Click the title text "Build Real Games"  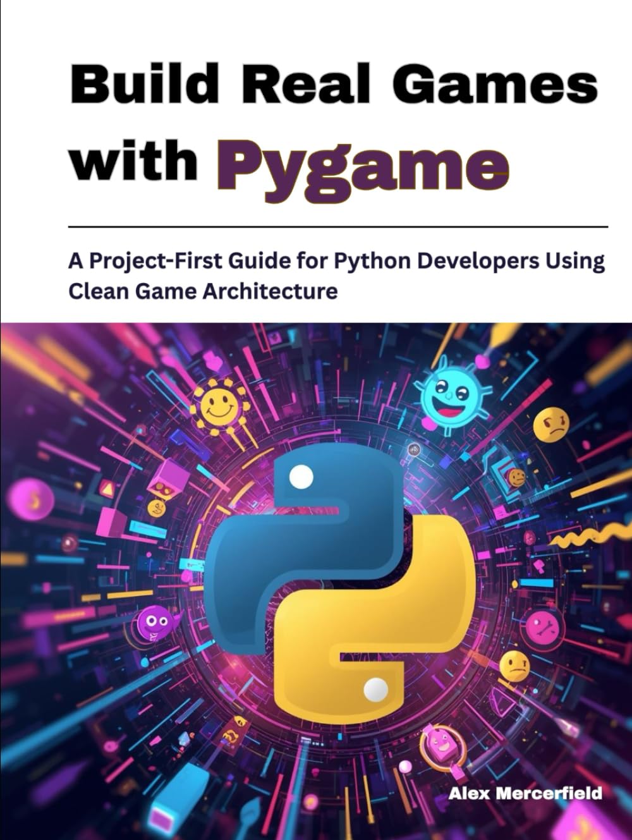click(x=333, y=83)
